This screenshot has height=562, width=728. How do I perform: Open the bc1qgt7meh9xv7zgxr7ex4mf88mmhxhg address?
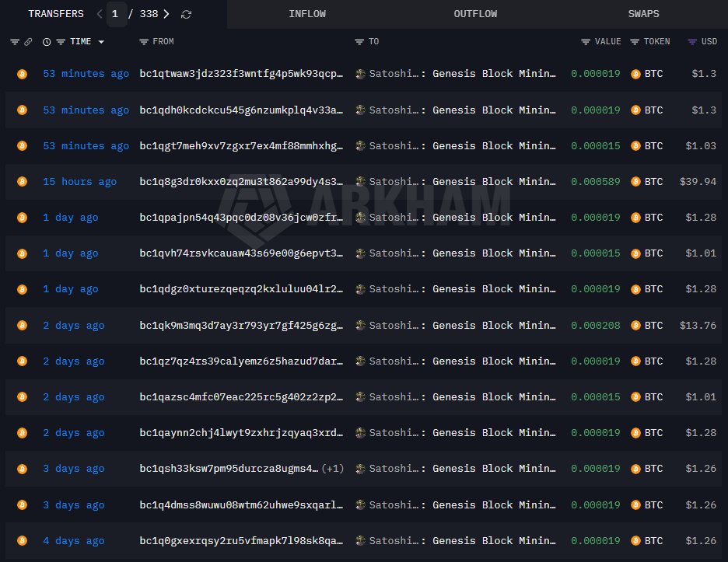[241, 145]
